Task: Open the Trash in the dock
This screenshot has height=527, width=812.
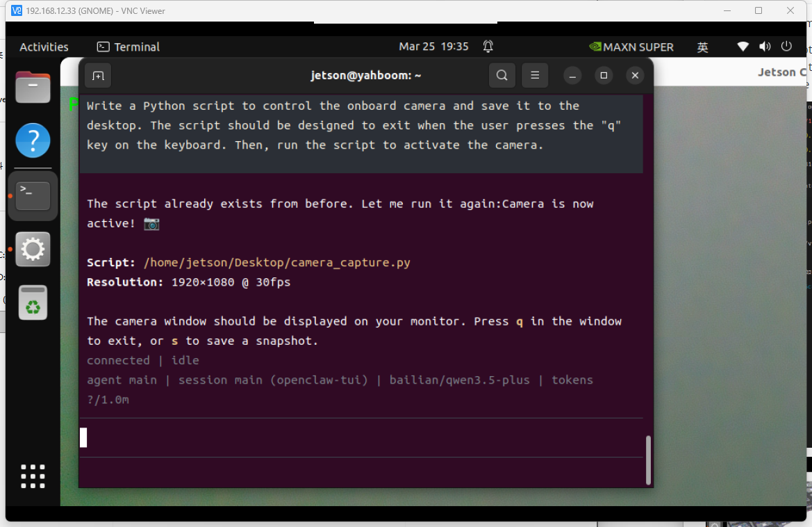Action: click(x=33, y=302)
